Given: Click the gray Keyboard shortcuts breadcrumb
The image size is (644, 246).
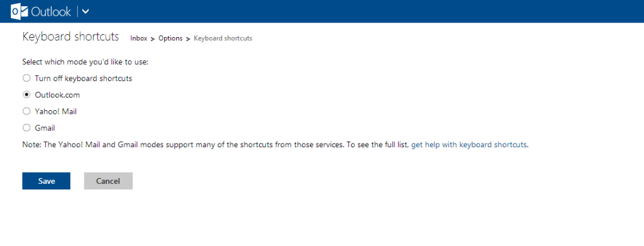Looking at the screenshot, I should click(223, 38).
